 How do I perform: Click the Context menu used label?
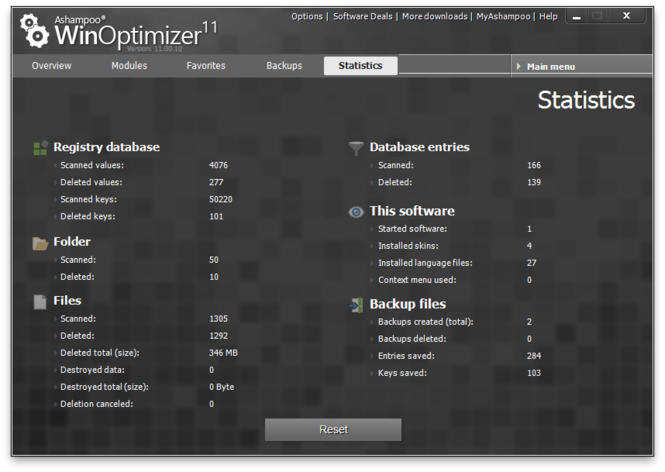pos(417,280)
